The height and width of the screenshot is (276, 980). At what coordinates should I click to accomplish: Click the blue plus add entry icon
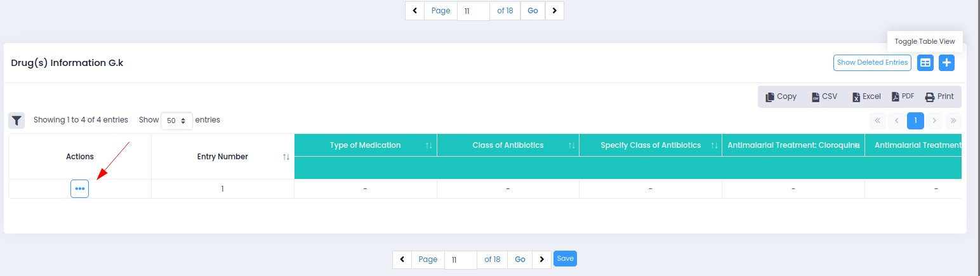click(946, 63)
